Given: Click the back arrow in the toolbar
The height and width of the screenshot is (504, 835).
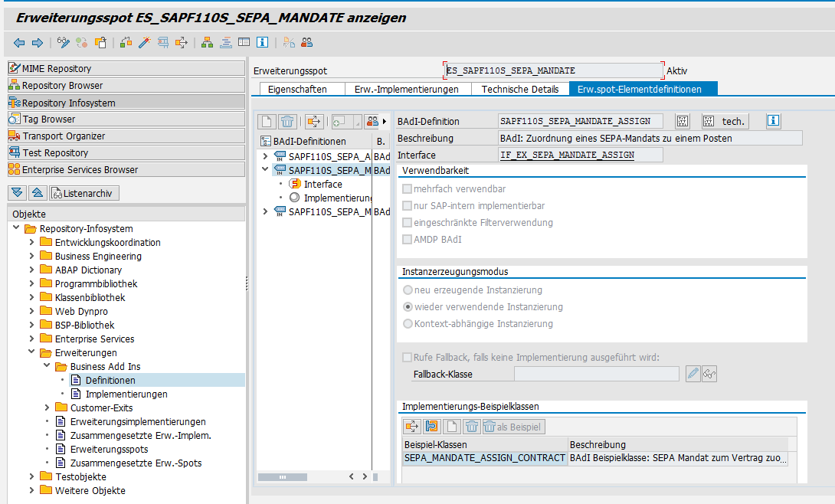Looking at the screenshot, I should 20,42.
